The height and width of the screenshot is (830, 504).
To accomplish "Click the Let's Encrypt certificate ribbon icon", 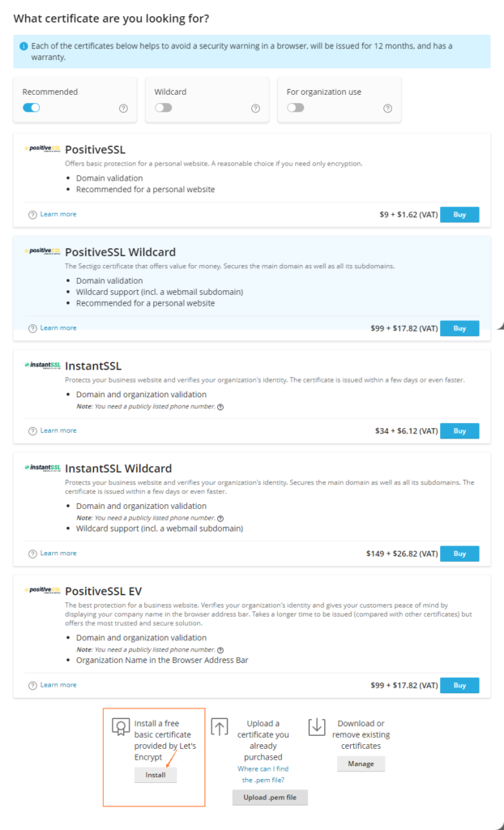I will tap(121, 727).
